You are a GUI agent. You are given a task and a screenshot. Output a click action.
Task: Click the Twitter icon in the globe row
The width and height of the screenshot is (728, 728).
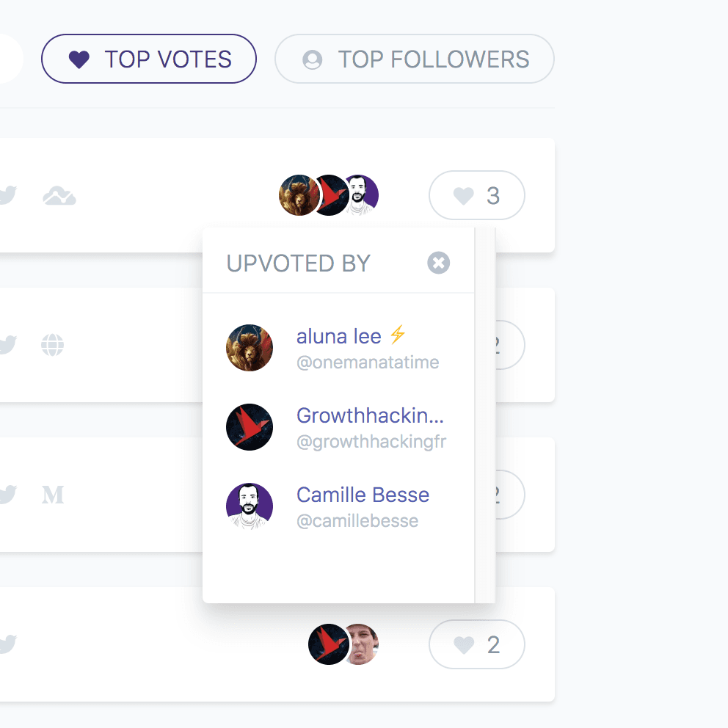[8, 345]
